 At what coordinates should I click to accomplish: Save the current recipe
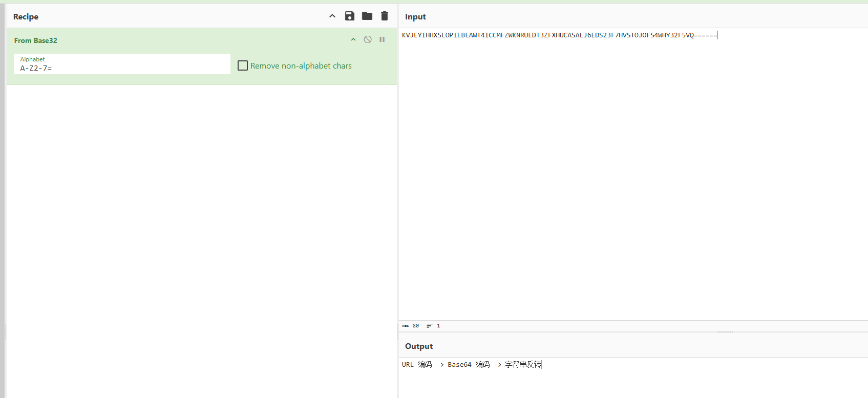tap(350, 16)
